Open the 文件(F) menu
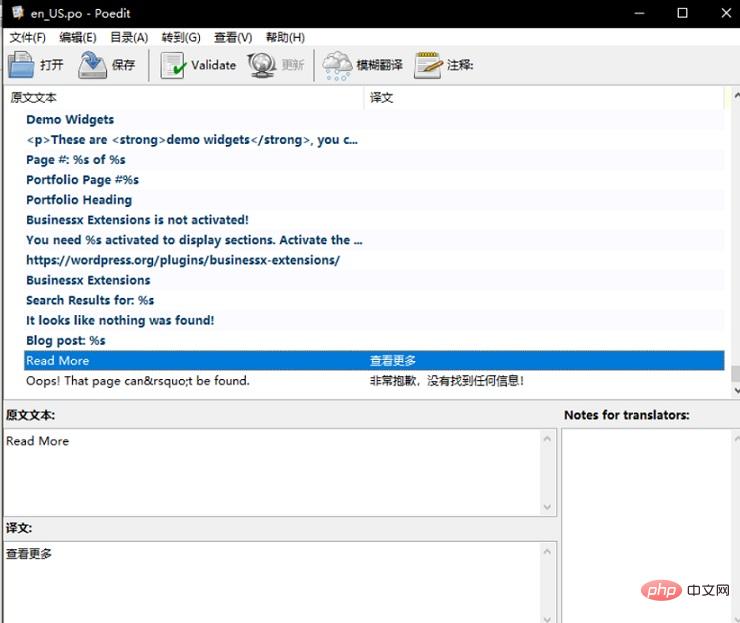This screenshot has width=740, height=623. pos(28,37)
